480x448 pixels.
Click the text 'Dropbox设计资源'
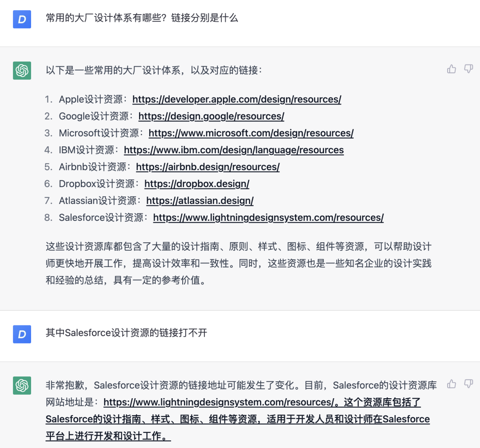point(97,184)
